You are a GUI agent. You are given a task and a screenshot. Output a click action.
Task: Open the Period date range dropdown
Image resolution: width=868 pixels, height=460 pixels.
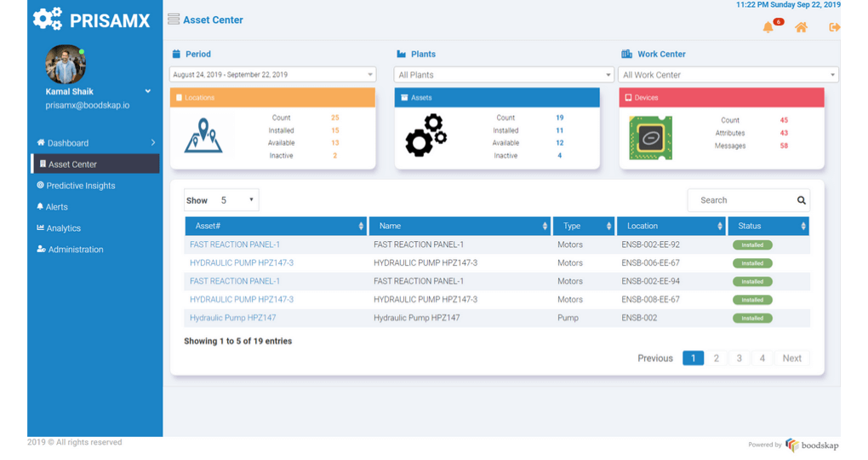(x=272, y=74)
